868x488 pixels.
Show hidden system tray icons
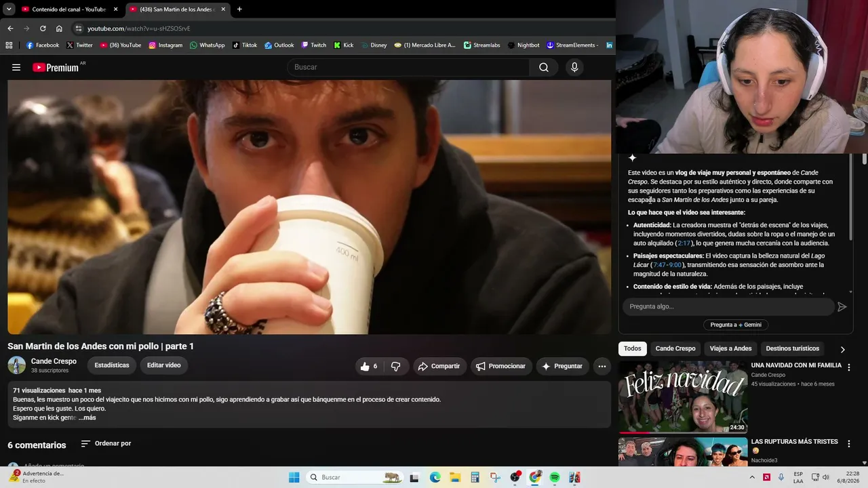(x=752, y=477)
